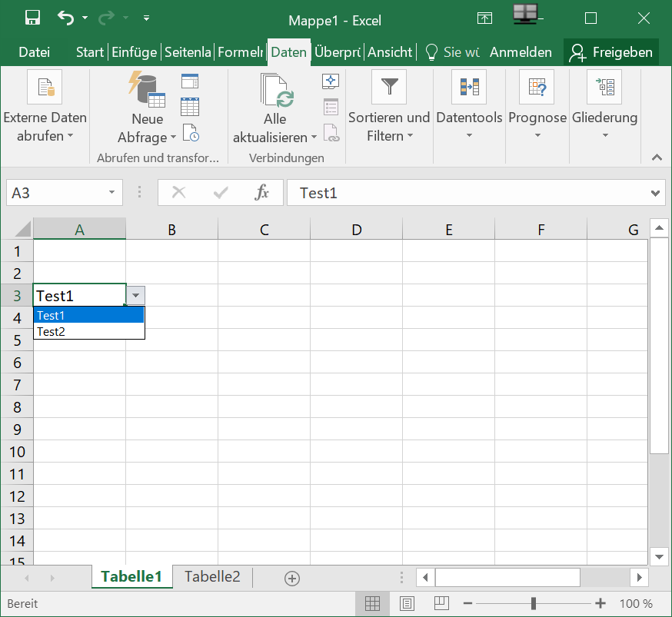Select row 7 header
672x617 pixels.
pos(17,384)
